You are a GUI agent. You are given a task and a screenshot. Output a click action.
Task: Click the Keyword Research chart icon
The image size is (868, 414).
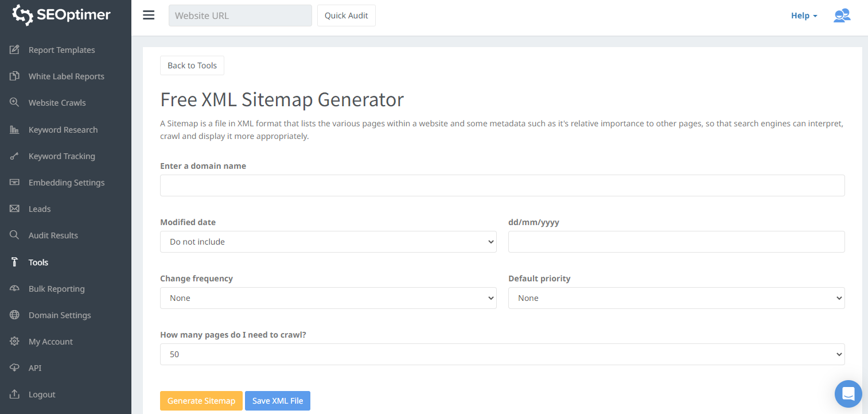(15, 129)
